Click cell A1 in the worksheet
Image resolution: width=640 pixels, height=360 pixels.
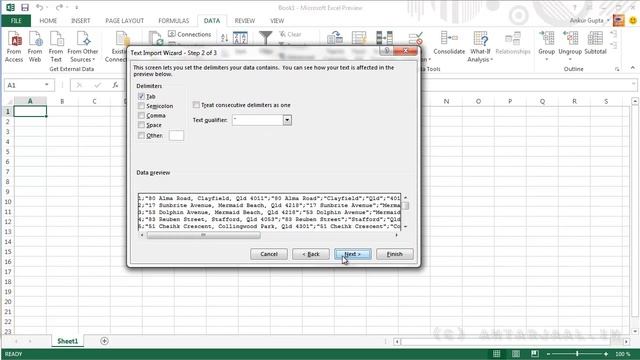click(x=30, y=111)
